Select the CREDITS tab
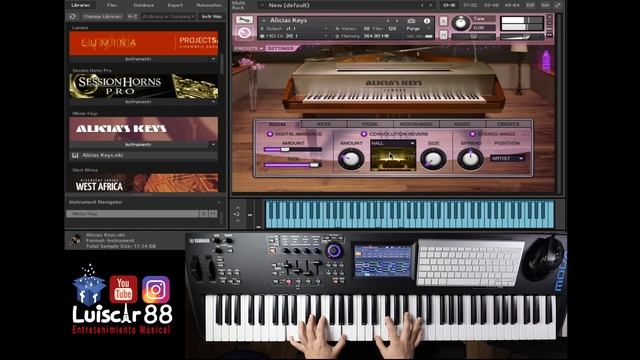Image resolution: width=640 pixels, height=360 pixels. [x=508, y=124]
